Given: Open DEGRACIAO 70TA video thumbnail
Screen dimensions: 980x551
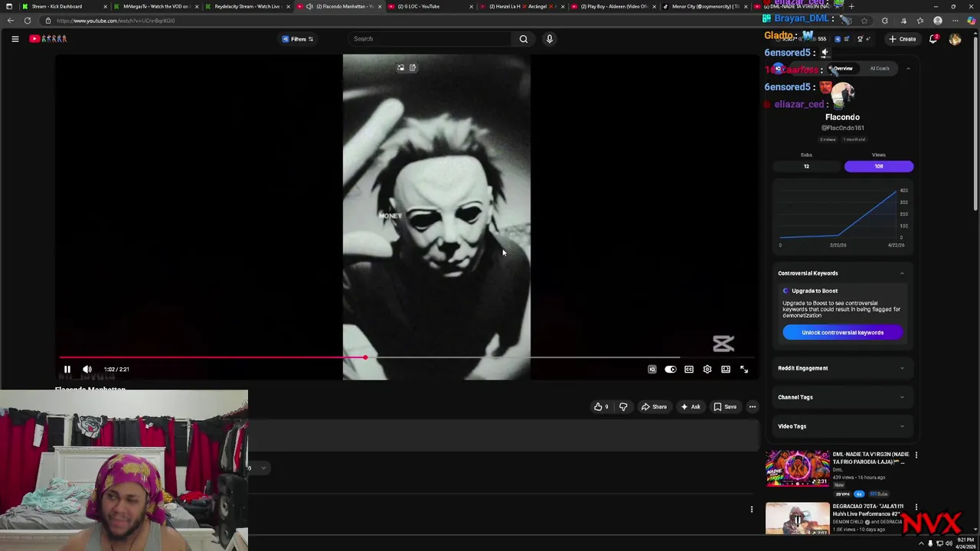Looking at the screenshot, I should pos(797,519).
